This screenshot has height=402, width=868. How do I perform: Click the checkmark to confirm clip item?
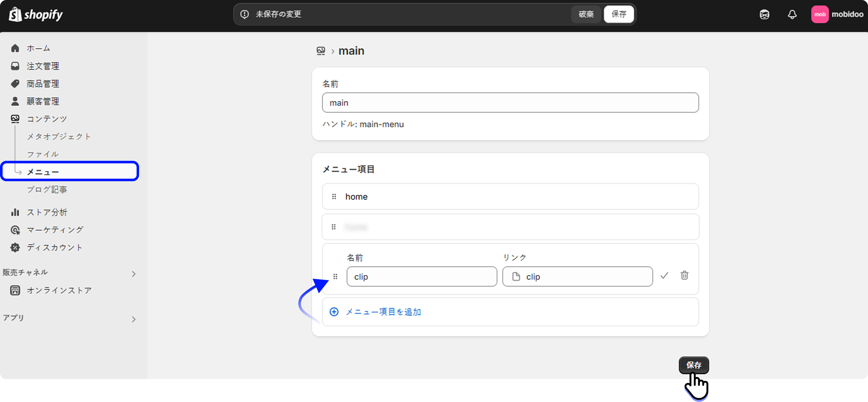664,276
